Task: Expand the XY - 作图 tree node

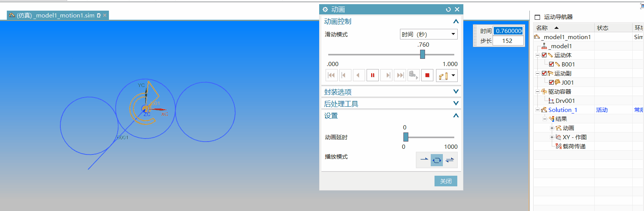Action: click(552, 137)
